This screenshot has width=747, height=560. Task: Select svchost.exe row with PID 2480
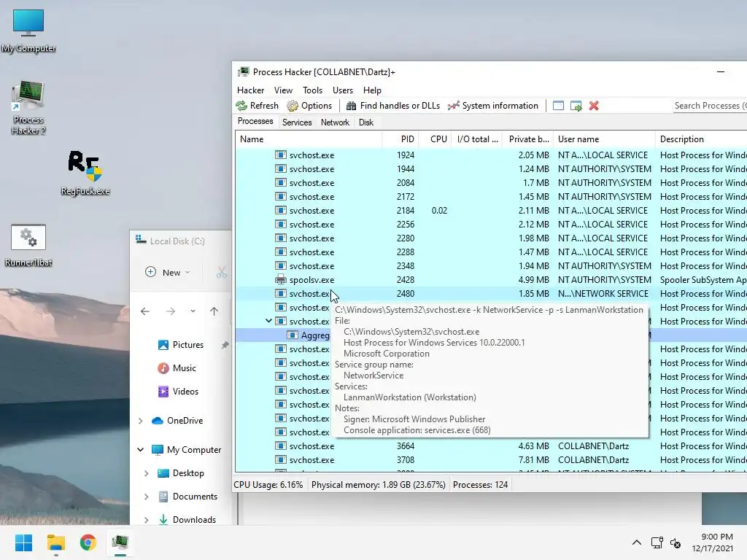tap(491, 294)
